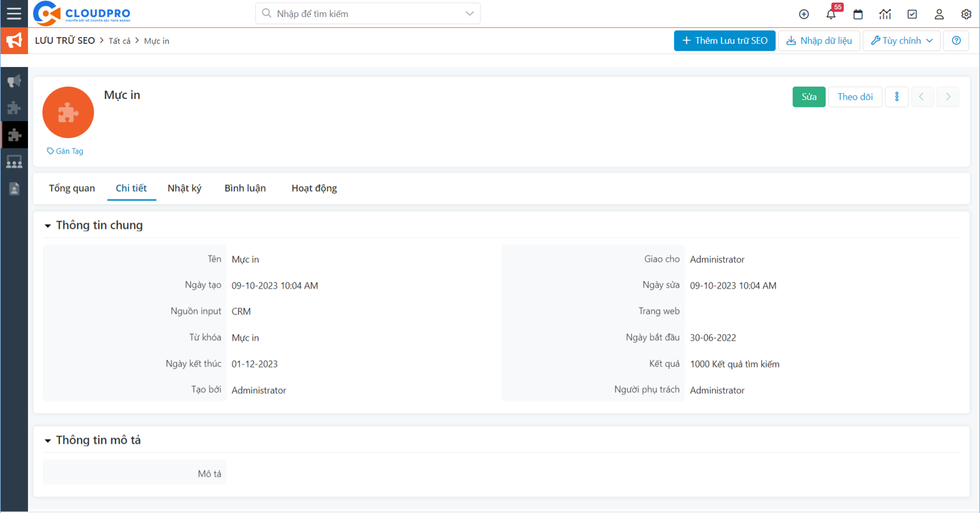Open the calendar icon in top bar
Viewport: 980px width, 513px height.
pyautogui.click(x=858, y=14)
